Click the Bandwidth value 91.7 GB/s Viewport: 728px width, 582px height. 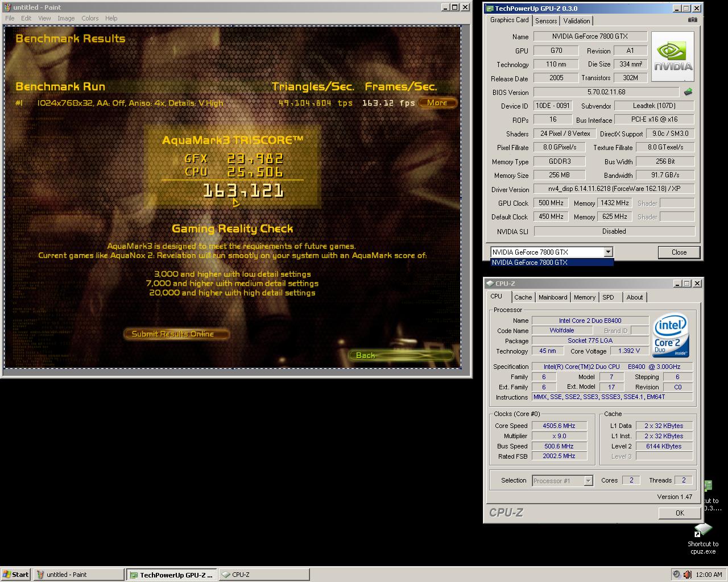(x=665, y=175)
